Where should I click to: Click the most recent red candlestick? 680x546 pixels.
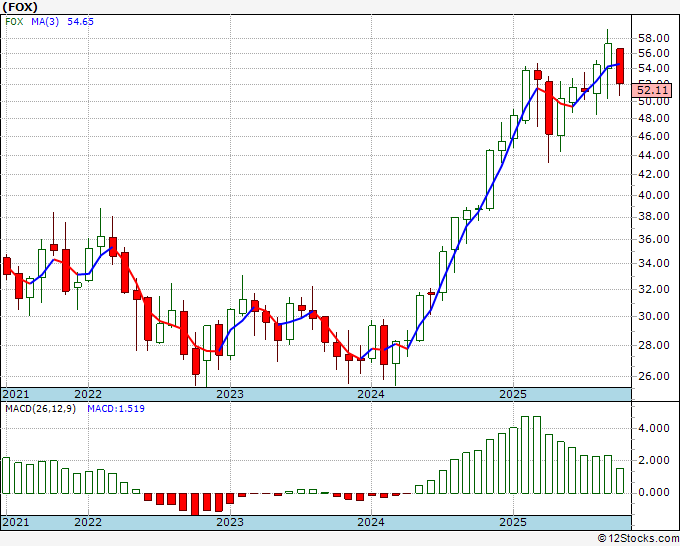pos(620,66)
